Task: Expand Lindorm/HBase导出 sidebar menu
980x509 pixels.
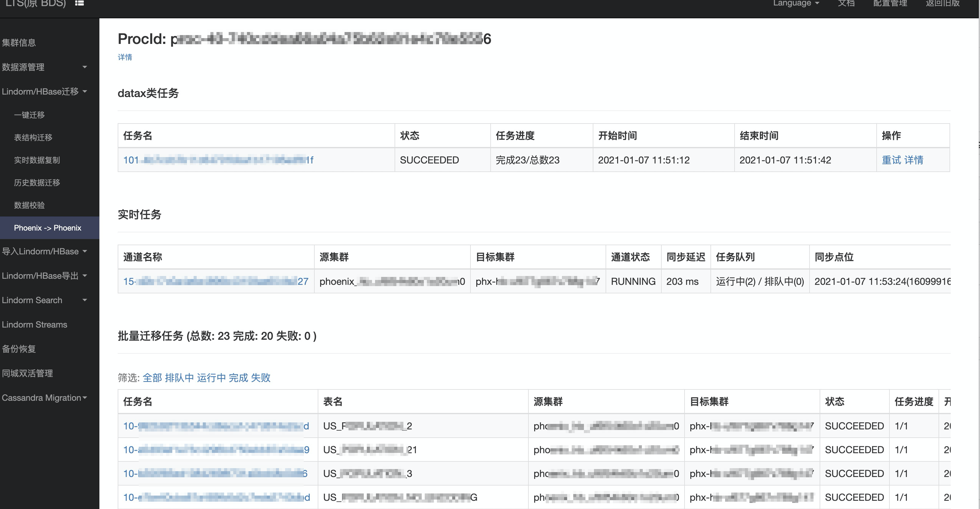Action: click(x=45, y=276)
